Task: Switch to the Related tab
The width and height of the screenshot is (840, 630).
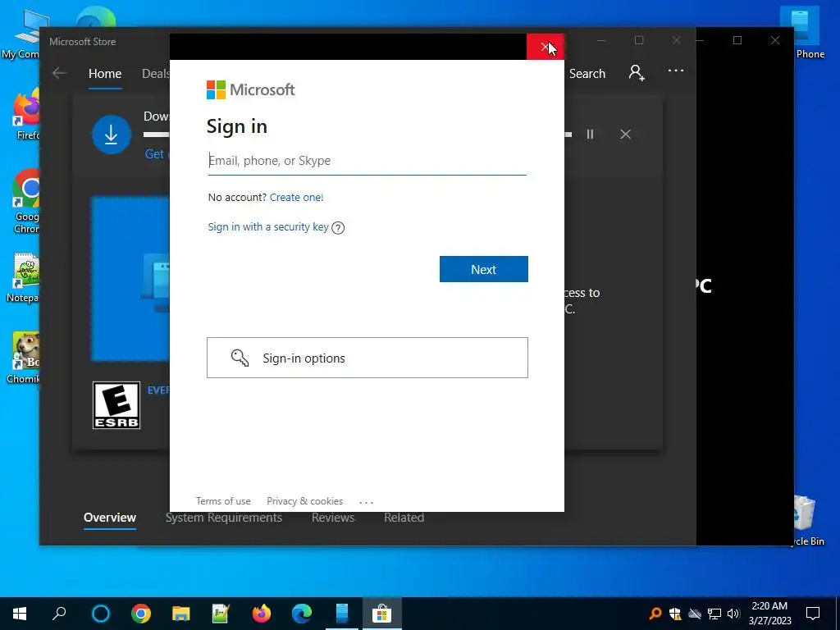Action: pyautogui.click(x=404, y=518)
